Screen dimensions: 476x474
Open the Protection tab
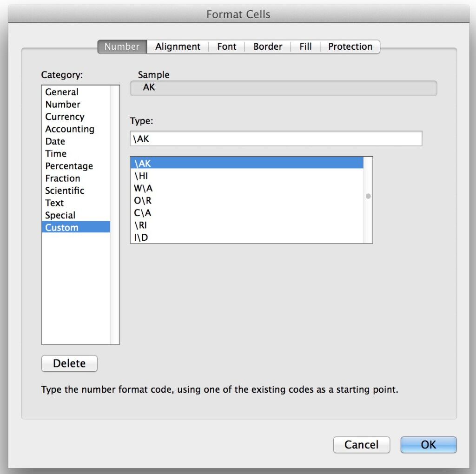350,46
